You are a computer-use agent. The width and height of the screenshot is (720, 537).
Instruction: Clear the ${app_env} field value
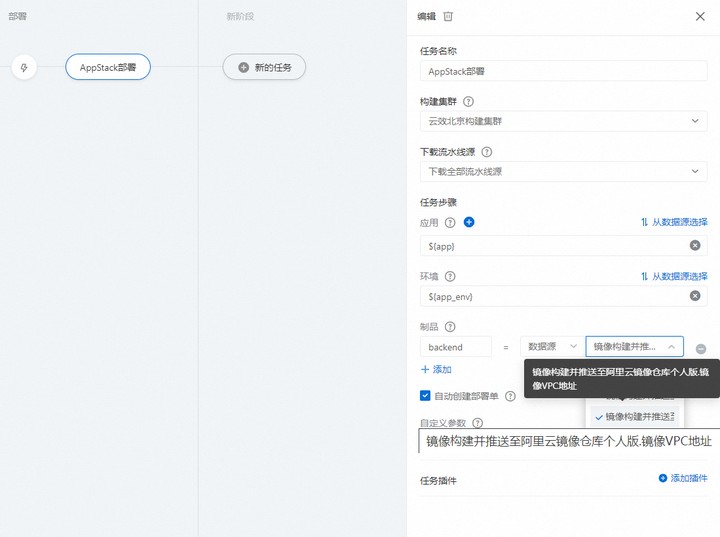pyautogui.click(x=695, y=296)
